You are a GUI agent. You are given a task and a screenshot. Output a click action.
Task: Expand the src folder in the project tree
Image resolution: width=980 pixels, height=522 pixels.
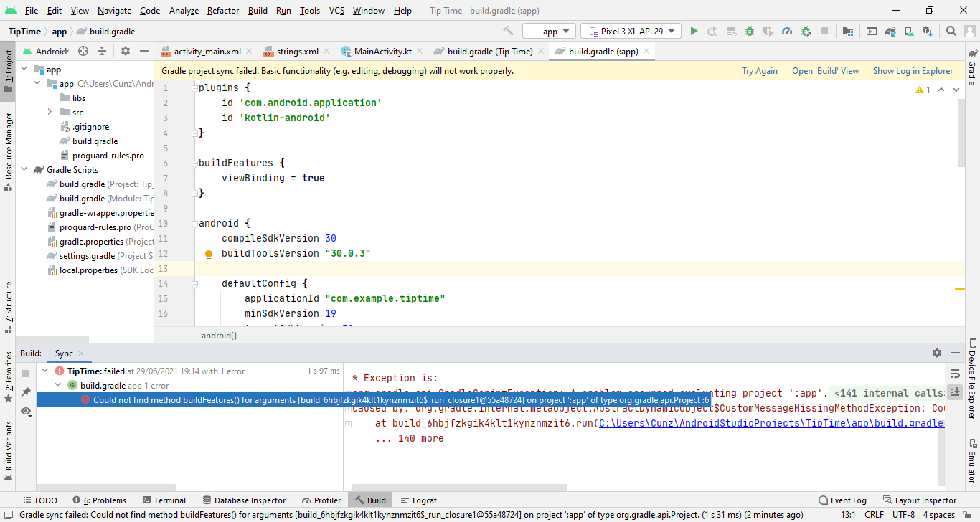point(49,112)
